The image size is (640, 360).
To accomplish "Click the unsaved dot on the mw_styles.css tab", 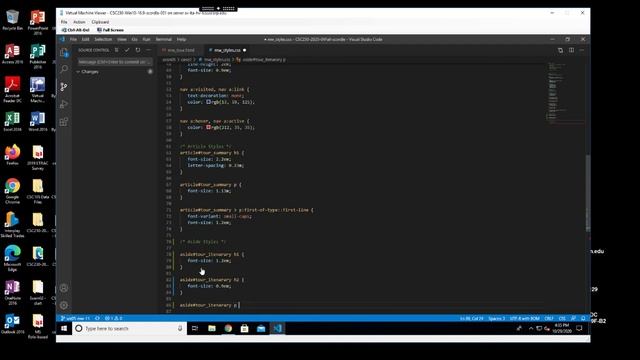I will (244, 50).
